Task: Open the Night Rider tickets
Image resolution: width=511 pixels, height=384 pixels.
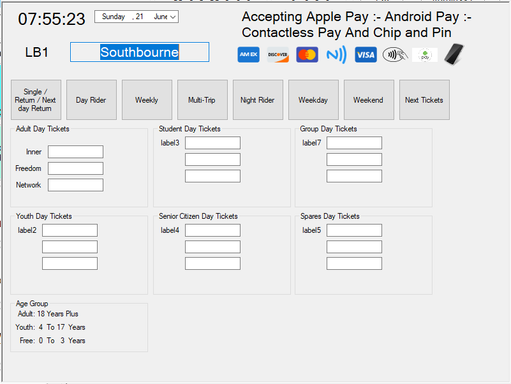Action: (258, 100)
